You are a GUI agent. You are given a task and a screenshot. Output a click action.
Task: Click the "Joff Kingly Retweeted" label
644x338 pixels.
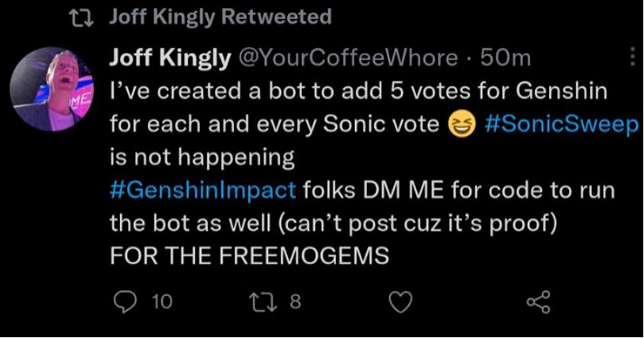coord(219,17)
